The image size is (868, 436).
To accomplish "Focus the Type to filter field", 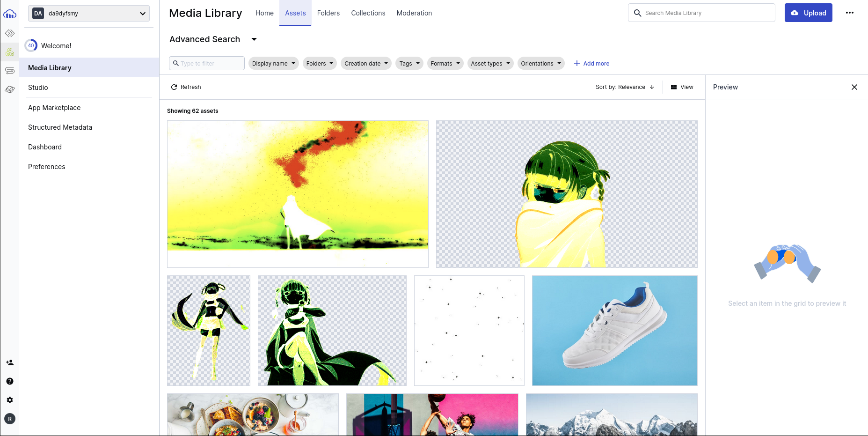I will point(207,63).
